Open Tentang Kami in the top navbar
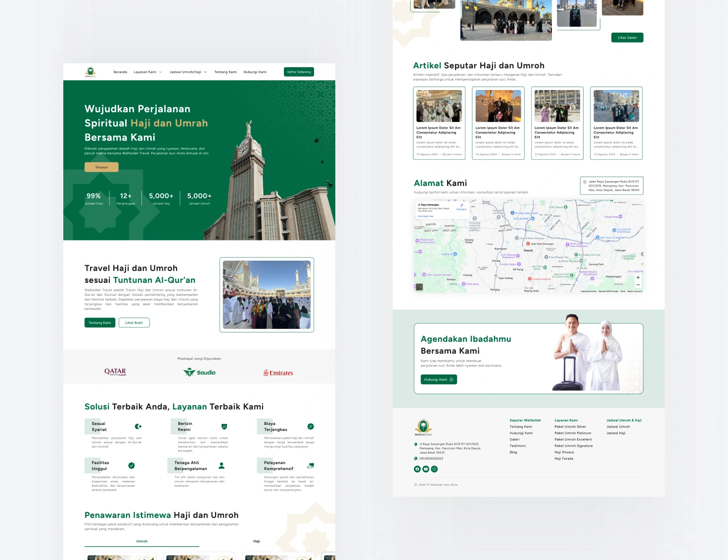728x560 pixels. pyautogui.click(x=226, y=72)
